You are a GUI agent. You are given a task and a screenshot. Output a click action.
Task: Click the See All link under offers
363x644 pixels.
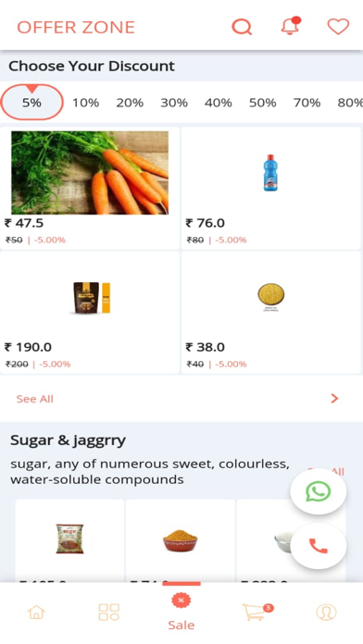point(35,399)
